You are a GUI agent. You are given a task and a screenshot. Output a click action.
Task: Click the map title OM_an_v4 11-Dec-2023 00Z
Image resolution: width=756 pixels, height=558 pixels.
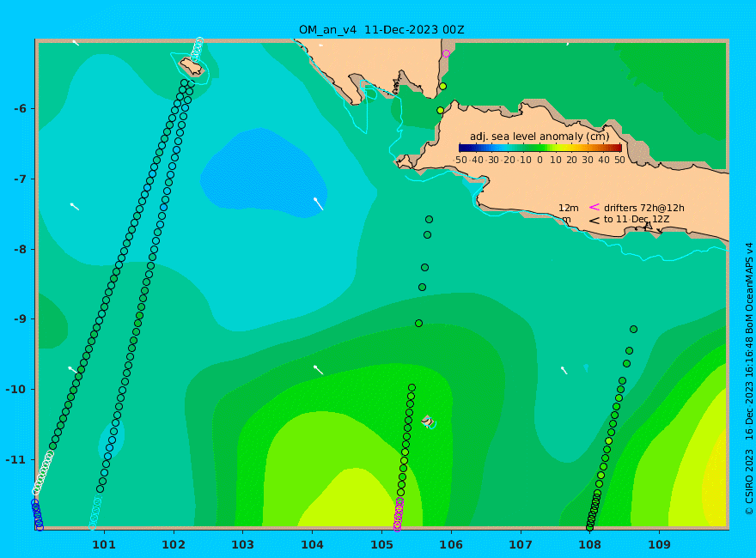381,30
